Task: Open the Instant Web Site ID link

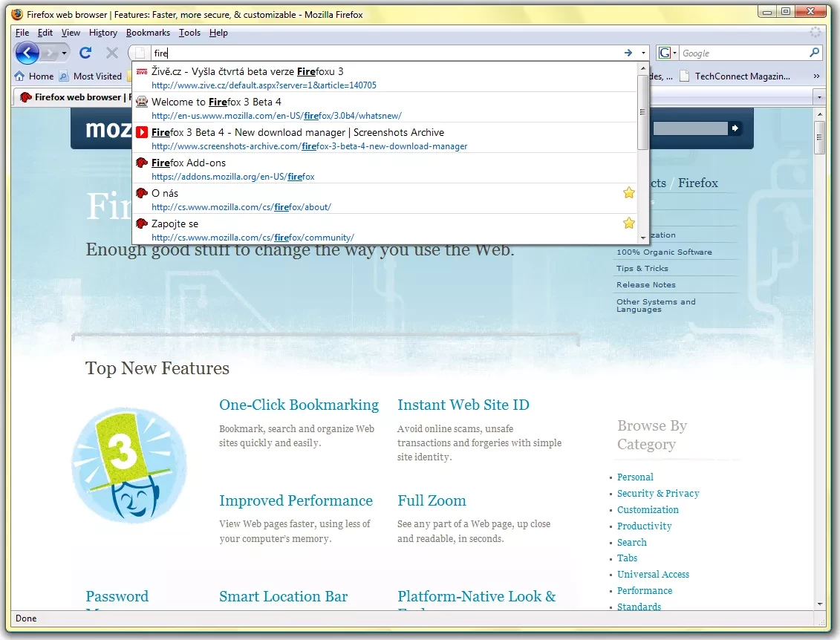Action: click(x=463, y=405)
